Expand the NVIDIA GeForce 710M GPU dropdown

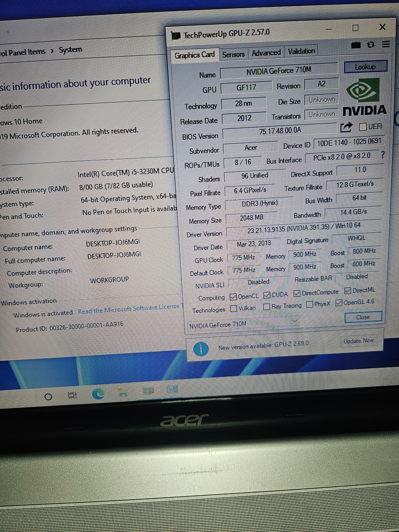tap(294, 321)
